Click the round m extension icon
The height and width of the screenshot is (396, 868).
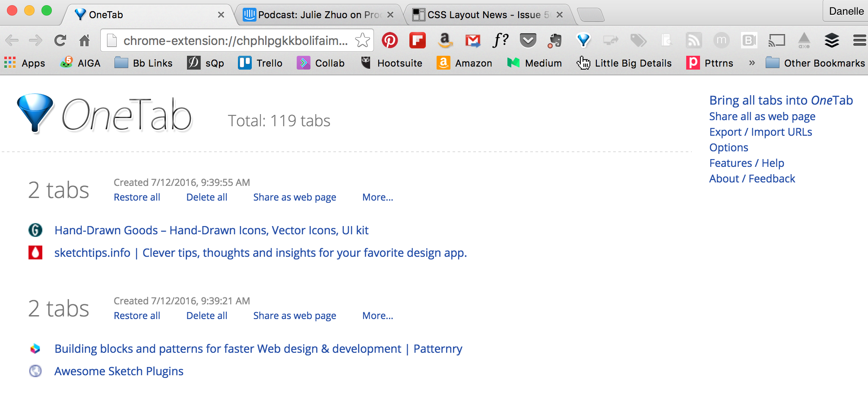(721, 41)
